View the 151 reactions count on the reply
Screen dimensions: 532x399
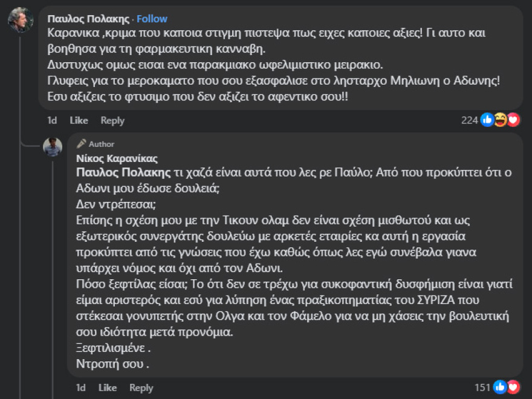[484, 388]
